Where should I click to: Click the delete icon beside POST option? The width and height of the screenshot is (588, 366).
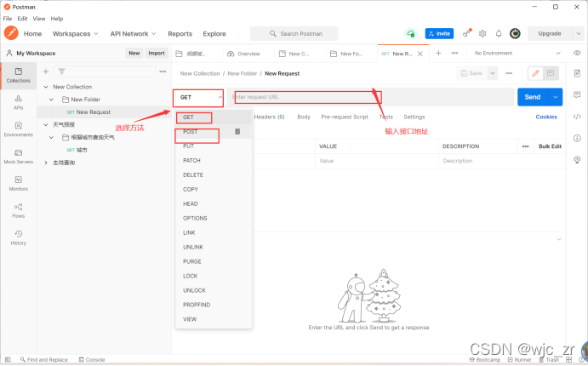237,131
